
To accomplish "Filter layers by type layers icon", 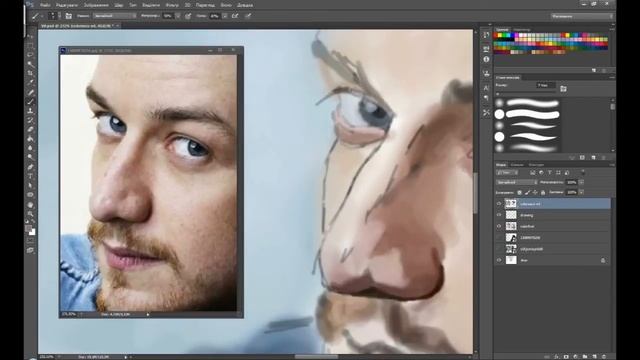I will pyautogui.click(x=550, y=173).
